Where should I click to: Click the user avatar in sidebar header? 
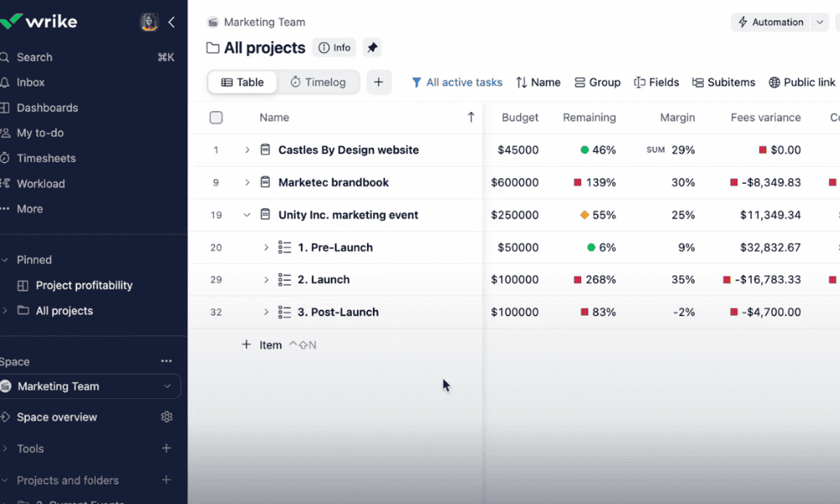[149, 23]
